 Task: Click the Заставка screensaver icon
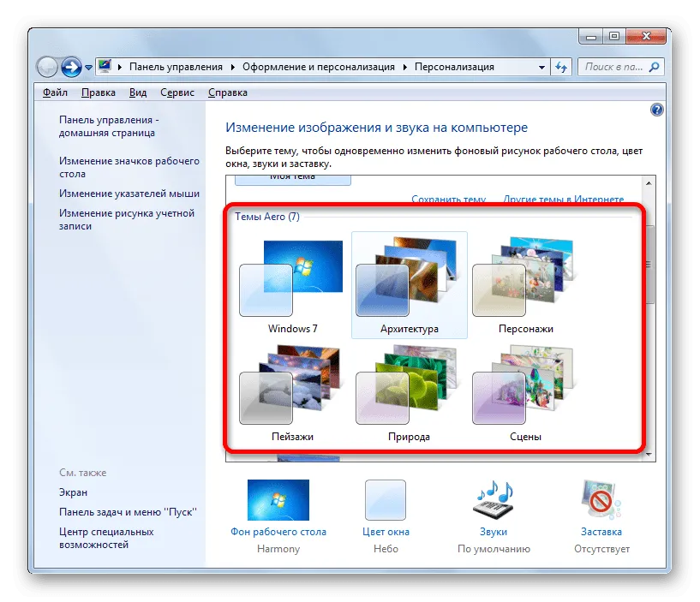(601, 500)
